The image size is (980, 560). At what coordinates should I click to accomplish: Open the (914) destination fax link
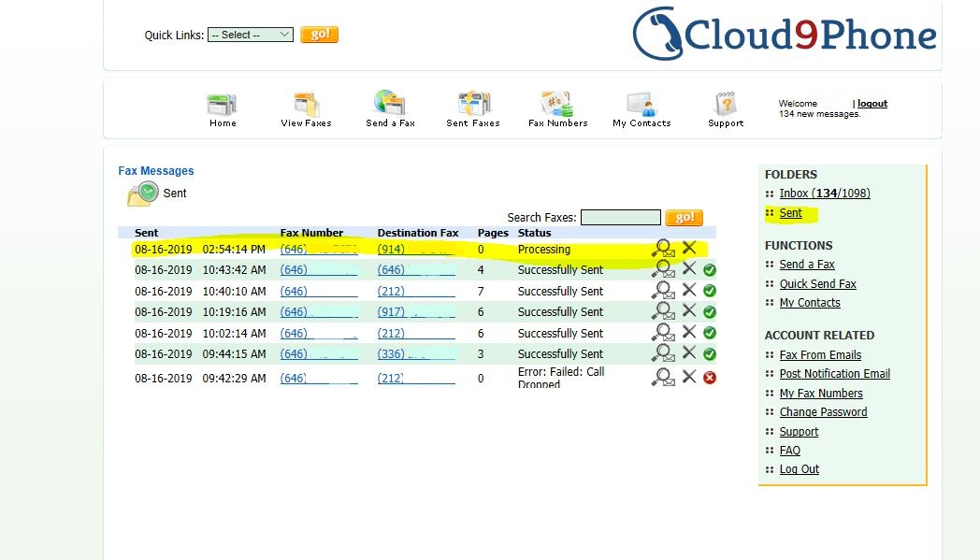point(415,249)
